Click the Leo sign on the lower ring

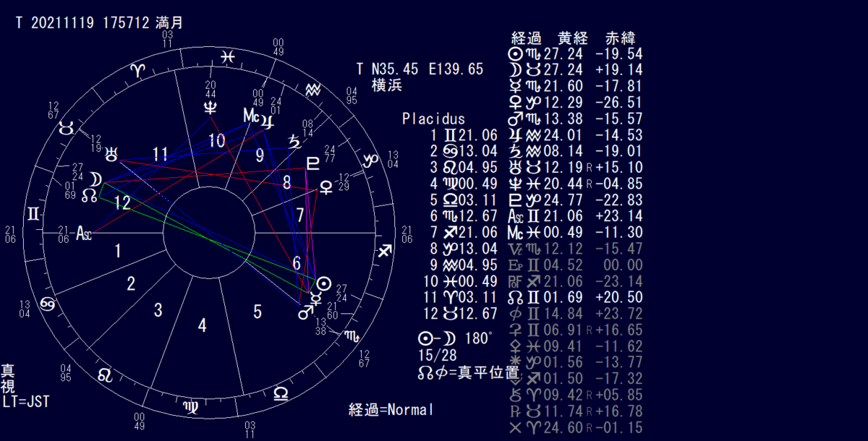(105, 375)
